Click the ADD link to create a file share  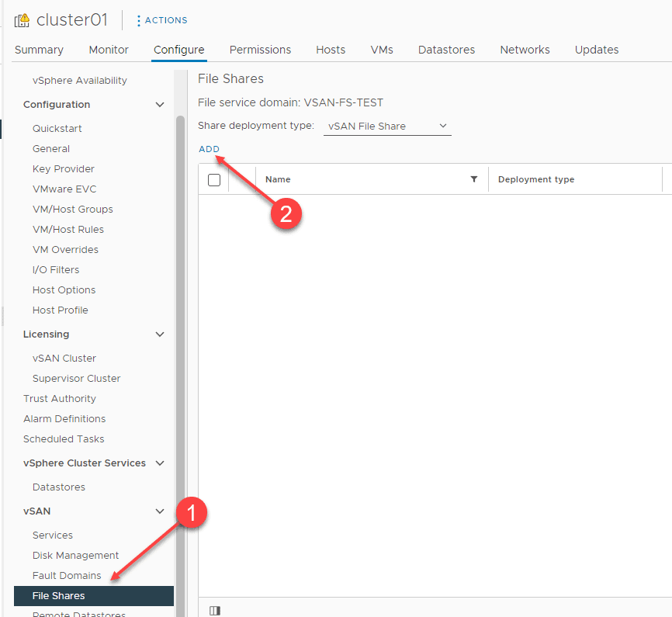point(209,149)
